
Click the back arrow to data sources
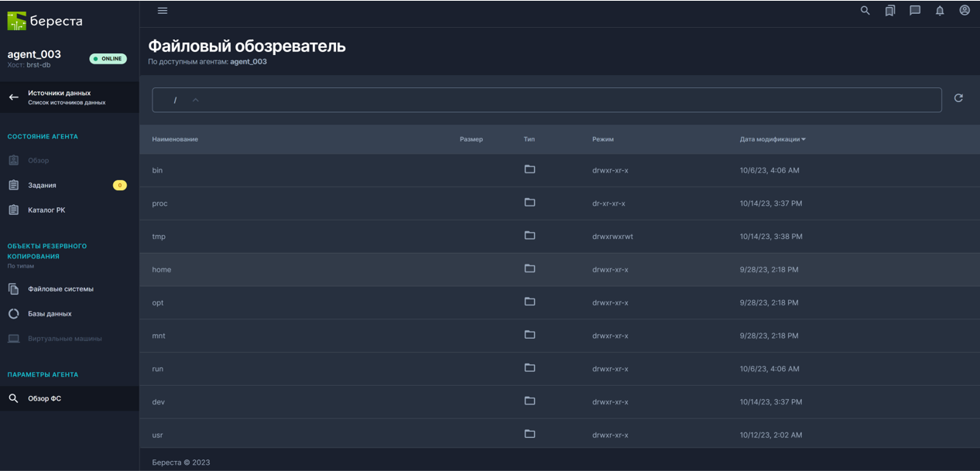14,97
